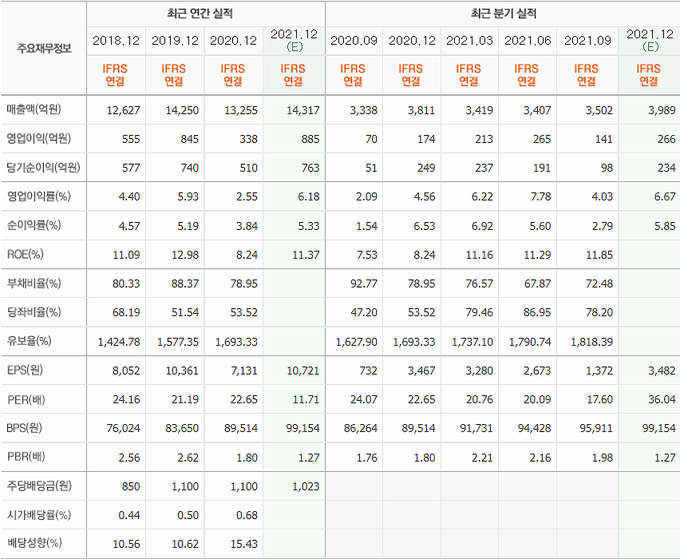Click the 2019.12 annual column header

pyautogui.click(x=175, y=41)
